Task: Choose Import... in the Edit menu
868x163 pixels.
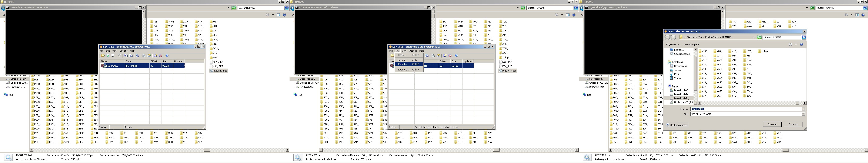Action: point(409,60)
